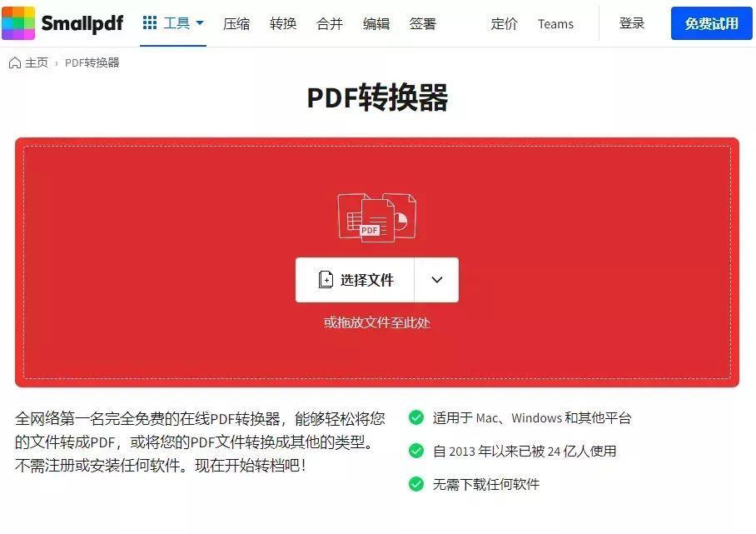The width and height of the screenshot is (756, 534).
Task: Open the 合并 menu item
Action: tap(330, 23)
